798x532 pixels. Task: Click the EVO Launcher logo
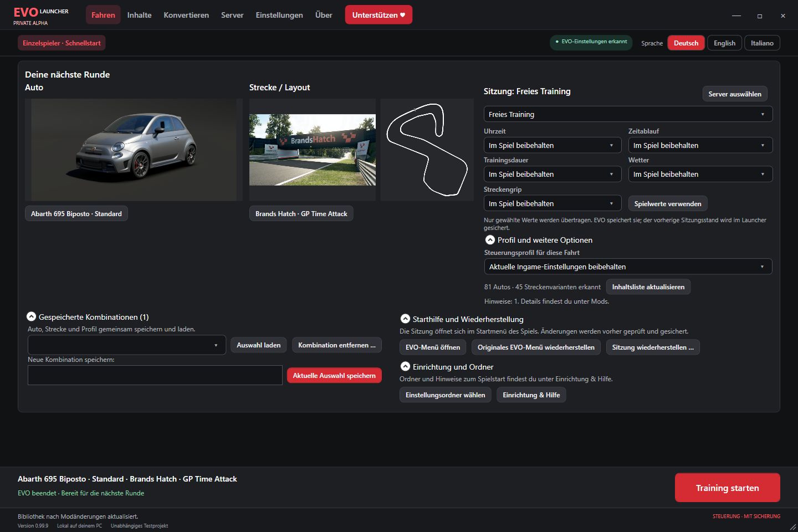[x=41, y=16]
